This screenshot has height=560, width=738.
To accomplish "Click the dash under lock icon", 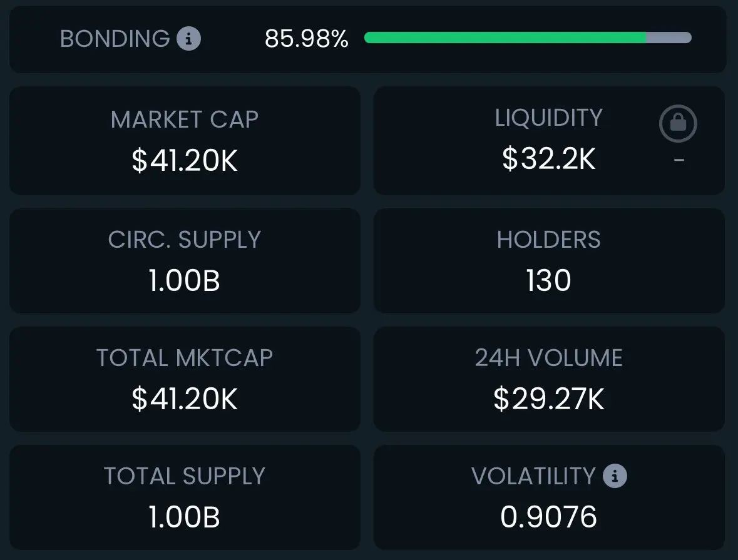I will point(679,160).
